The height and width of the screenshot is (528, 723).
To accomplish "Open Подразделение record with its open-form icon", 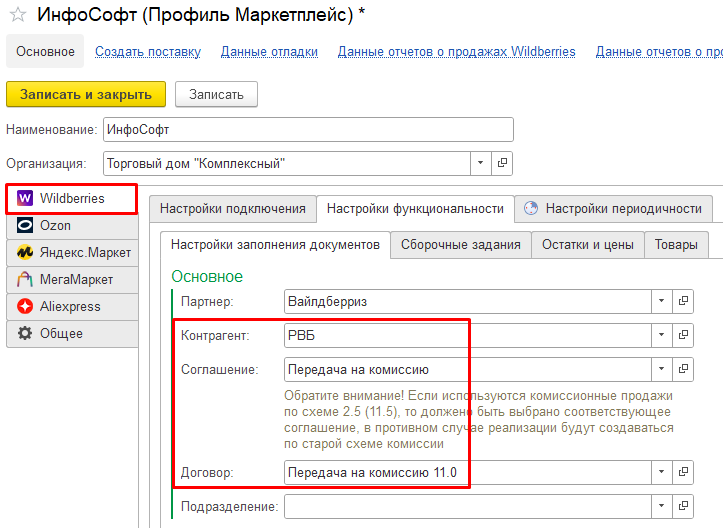I will coord(683,506).
